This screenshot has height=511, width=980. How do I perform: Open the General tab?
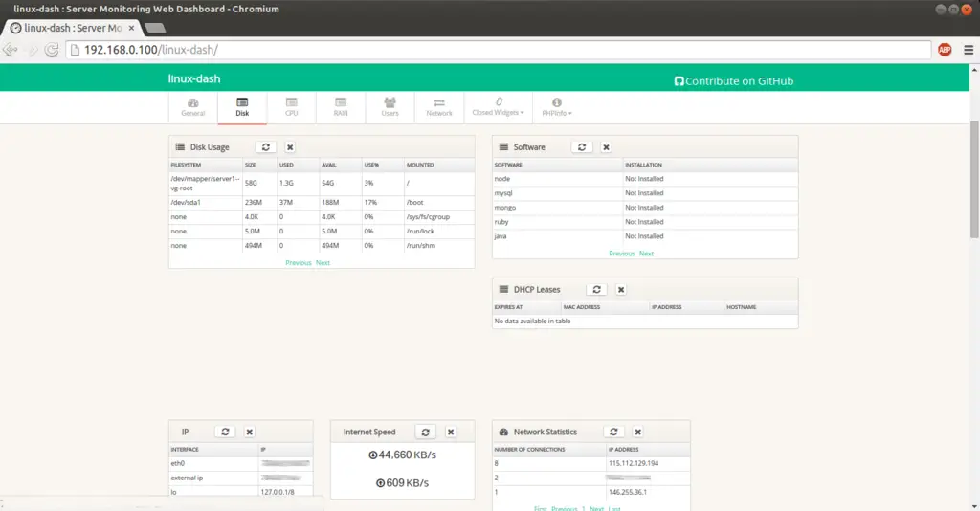point(193,107)
